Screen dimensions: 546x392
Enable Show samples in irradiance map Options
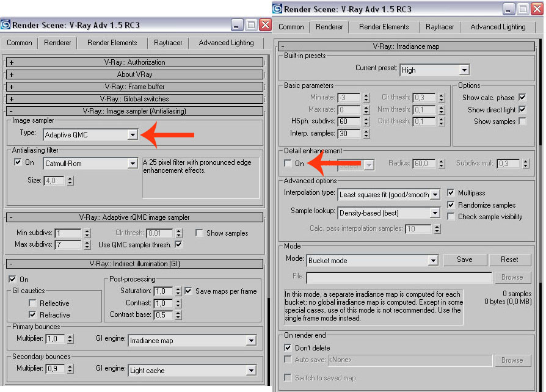coord(522,121)
